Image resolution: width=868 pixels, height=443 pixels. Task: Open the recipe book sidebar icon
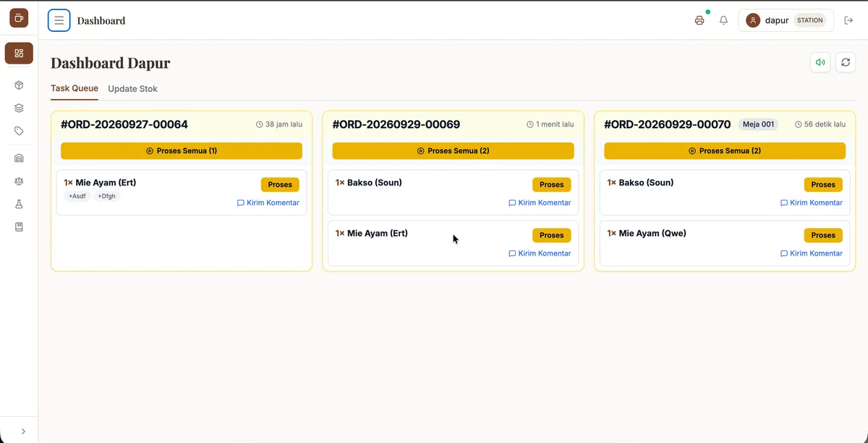[19, 227]
